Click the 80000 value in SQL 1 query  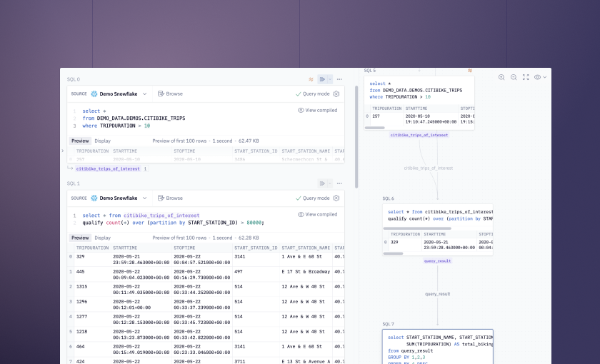(x=254, y=223)
